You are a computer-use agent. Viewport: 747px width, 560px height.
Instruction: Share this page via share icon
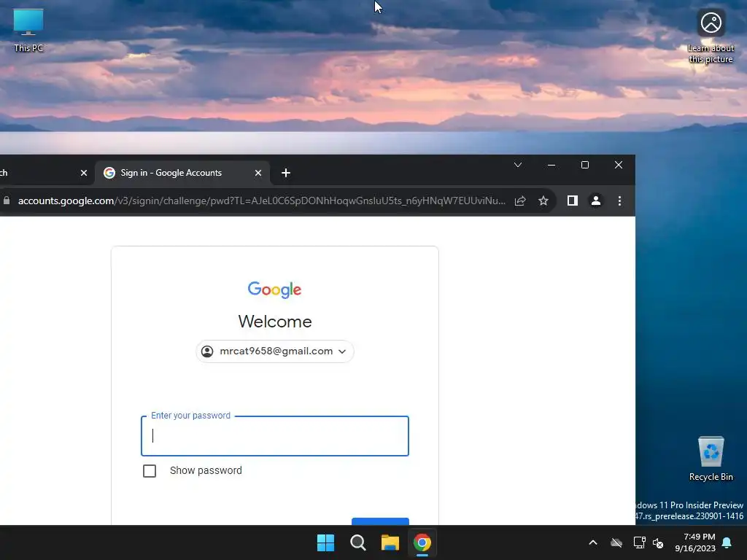520,201
